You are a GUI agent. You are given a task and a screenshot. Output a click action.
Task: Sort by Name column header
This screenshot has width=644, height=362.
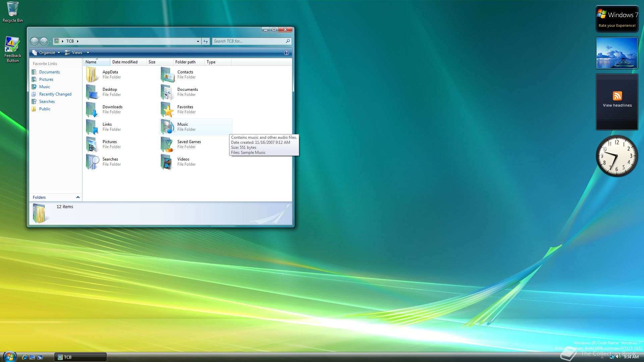click(x=97, y=62)
